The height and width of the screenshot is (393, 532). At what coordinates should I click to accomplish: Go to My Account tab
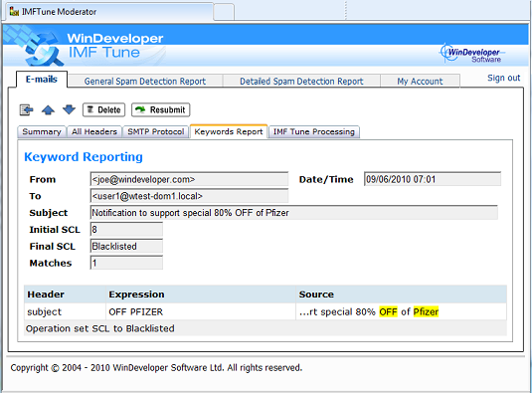point(420,82)
